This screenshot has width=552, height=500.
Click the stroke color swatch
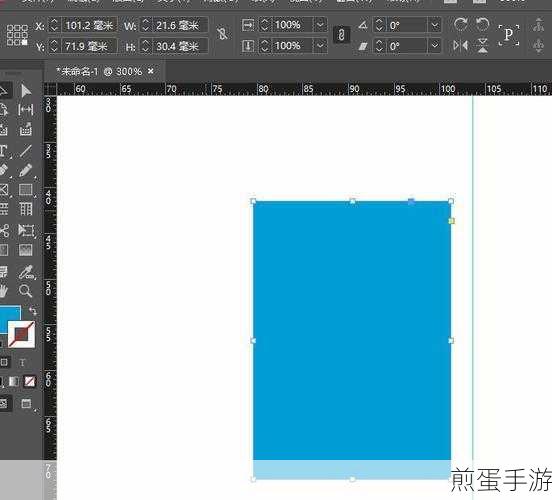coord(21,334)
